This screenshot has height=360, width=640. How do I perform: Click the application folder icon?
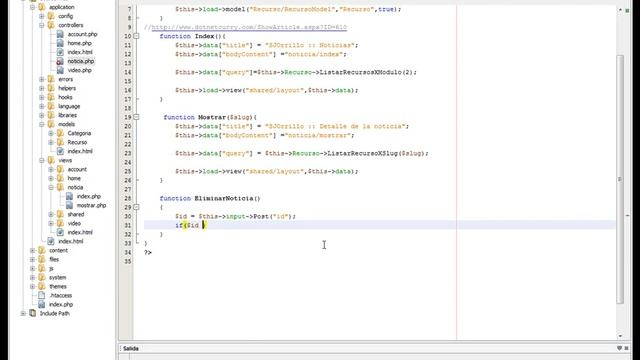(42, 7)
